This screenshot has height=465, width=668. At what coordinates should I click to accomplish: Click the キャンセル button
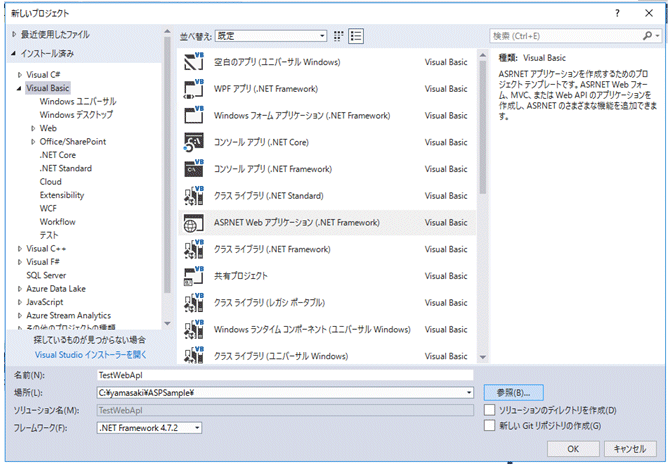(x=630, y=449)
